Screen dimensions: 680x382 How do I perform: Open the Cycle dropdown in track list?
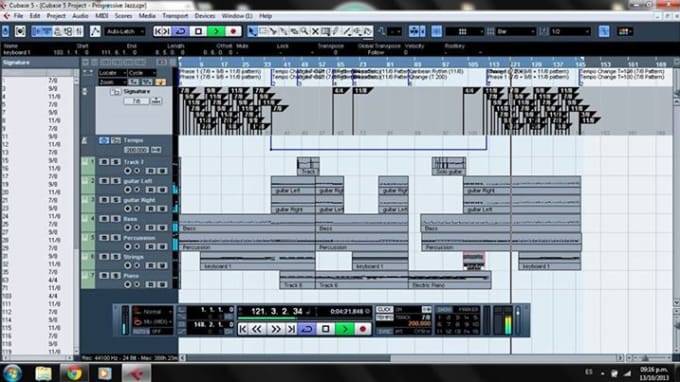click(x=142, y=73)
